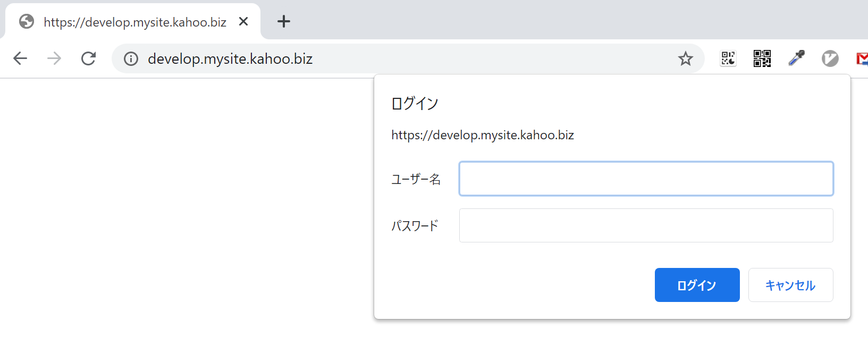Viewport: 868px width, 353px height.
Task: Dismiss dialog with キャンセル button
Action: pyautogui.click(x=791, y=285)
